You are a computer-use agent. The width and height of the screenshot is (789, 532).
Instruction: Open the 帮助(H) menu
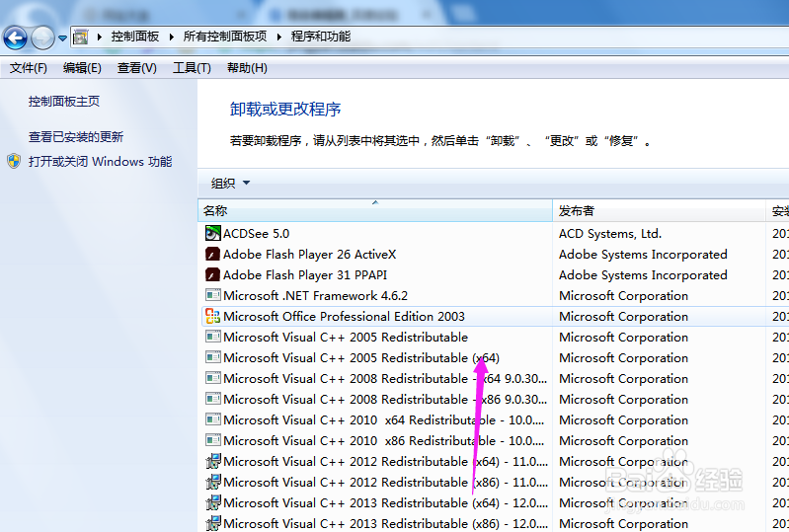tap(247, 68)
